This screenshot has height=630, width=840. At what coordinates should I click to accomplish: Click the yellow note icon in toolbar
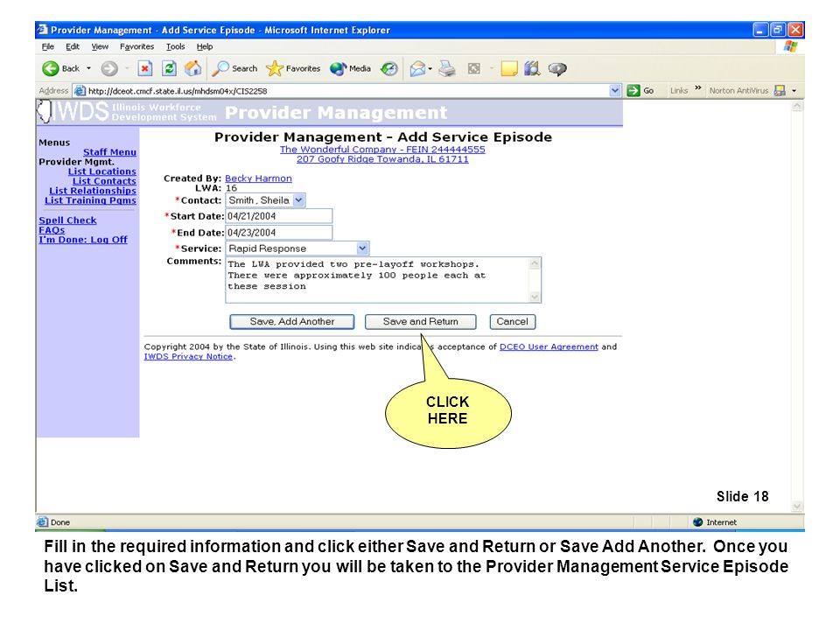coord(509,68)
